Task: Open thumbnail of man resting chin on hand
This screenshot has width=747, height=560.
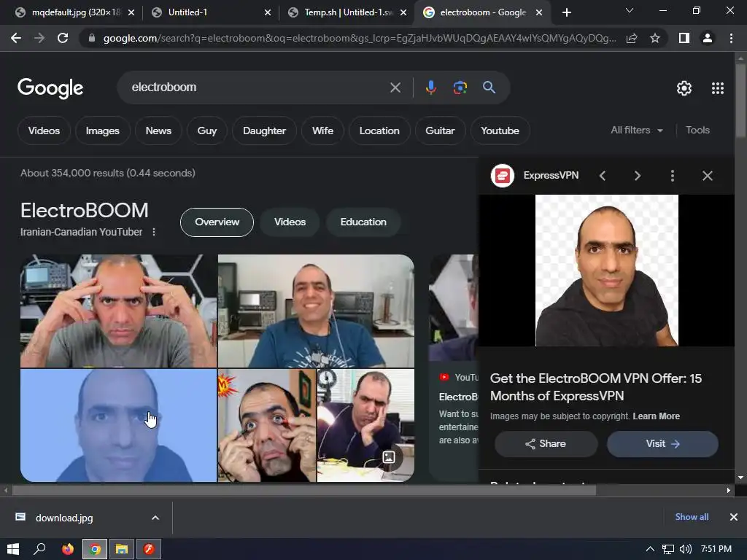Action: tap(365, 425)
